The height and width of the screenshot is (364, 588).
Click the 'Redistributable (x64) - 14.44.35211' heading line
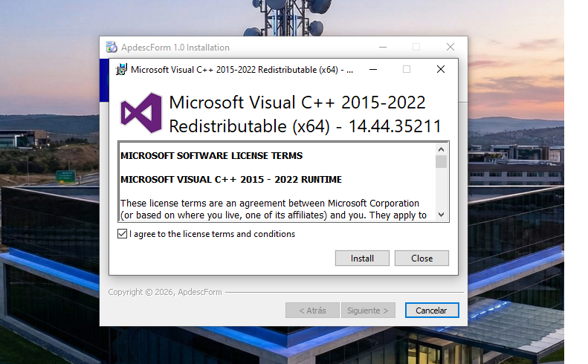click(306, 126)
